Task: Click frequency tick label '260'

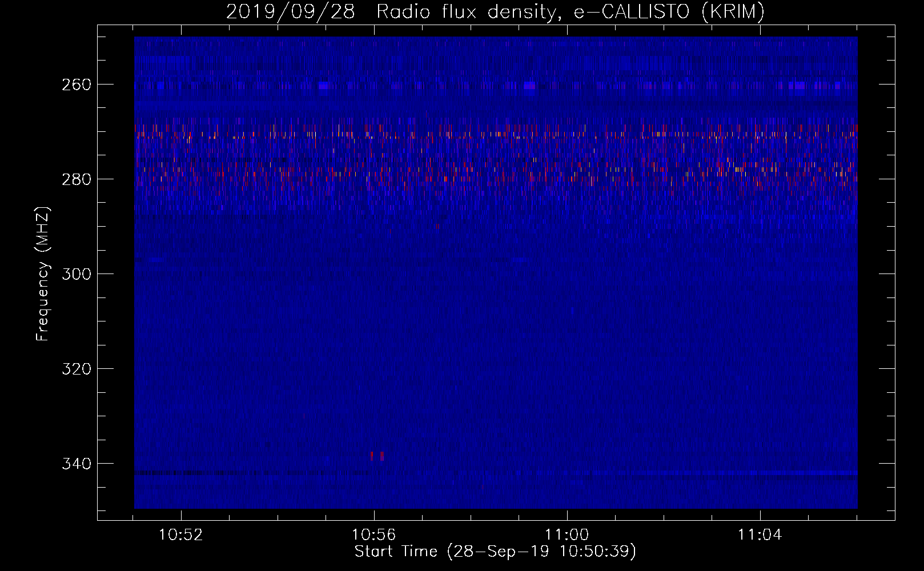Action: [77, 85]
